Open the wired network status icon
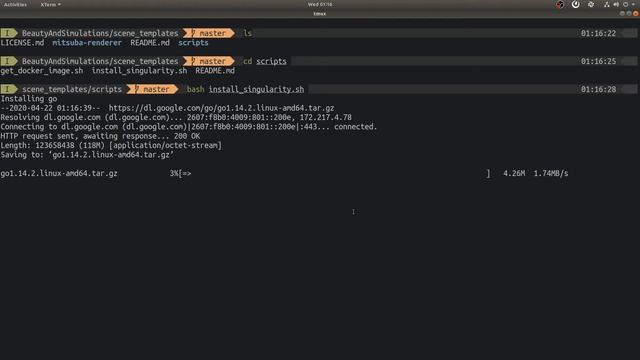The width and height of the screenshot is (640, 360). (607, 4)
